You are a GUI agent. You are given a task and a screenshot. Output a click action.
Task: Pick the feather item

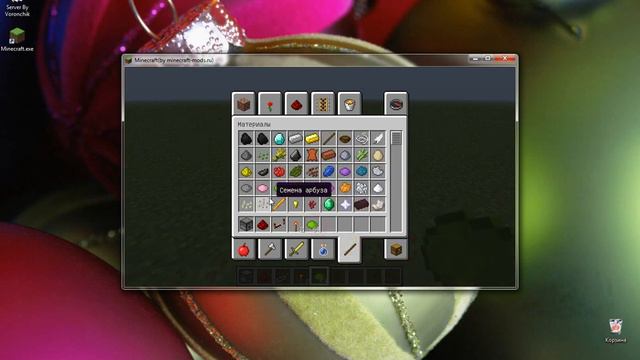(x=378, y=138)
